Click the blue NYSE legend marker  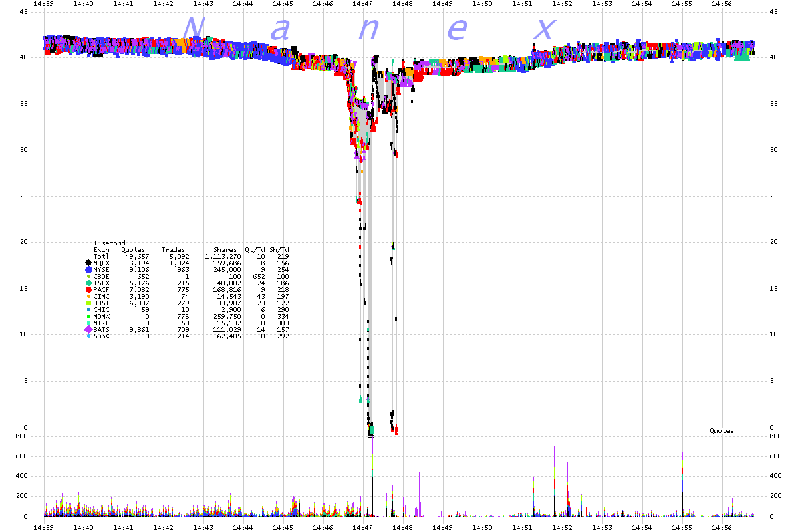(88, 269)
